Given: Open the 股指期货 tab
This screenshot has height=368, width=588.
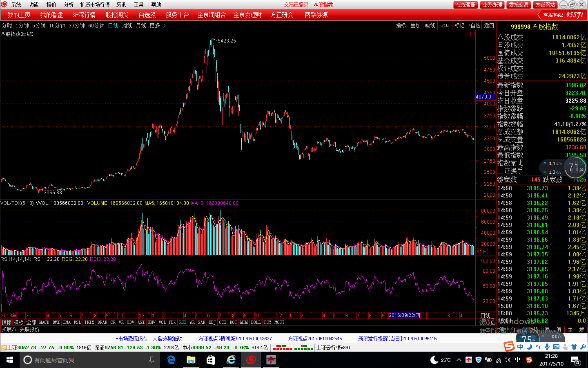Looking at the screenshot, I should (x=117, y=15).
